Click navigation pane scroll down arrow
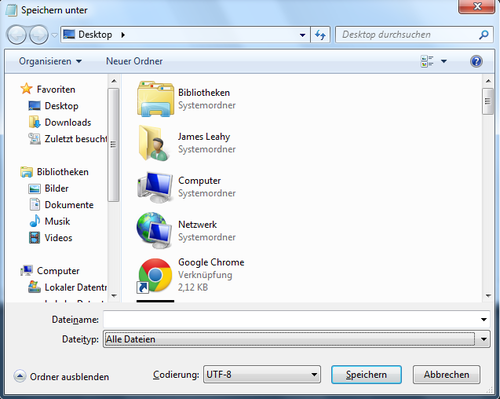500x399 pixels. tap(114, 296)
